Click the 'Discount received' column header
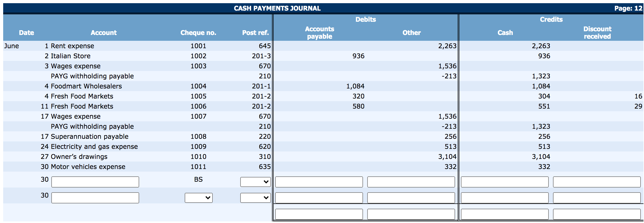 click(597, 33)
